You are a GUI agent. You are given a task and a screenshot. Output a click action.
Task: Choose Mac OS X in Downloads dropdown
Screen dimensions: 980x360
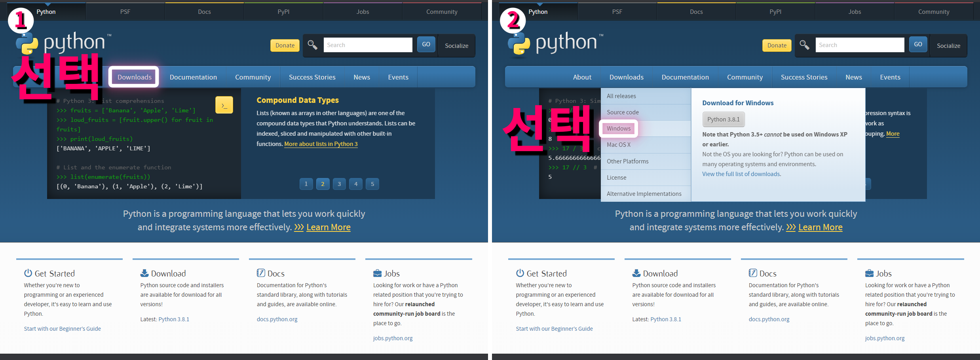pos(646,145)
